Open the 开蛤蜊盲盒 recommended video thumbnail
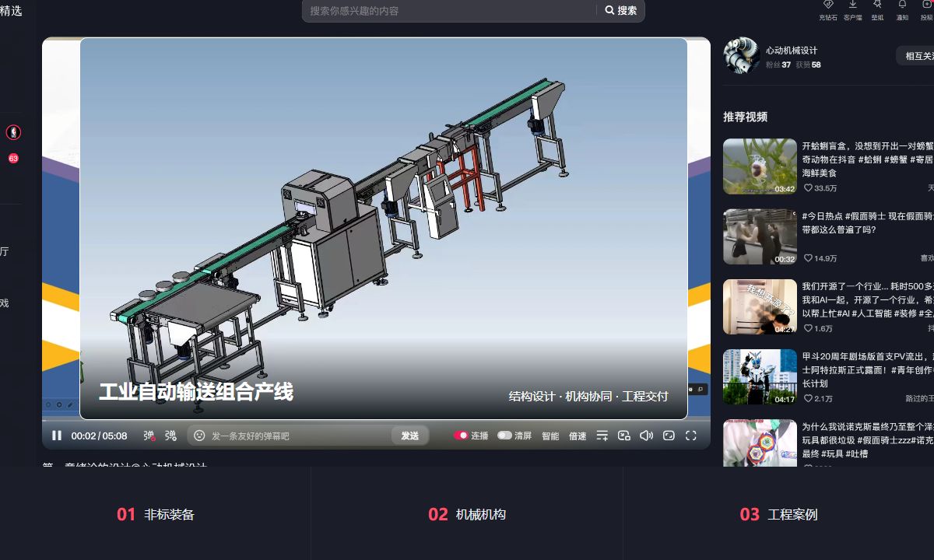Screen dimensions: 934x560 click(760, 166)
